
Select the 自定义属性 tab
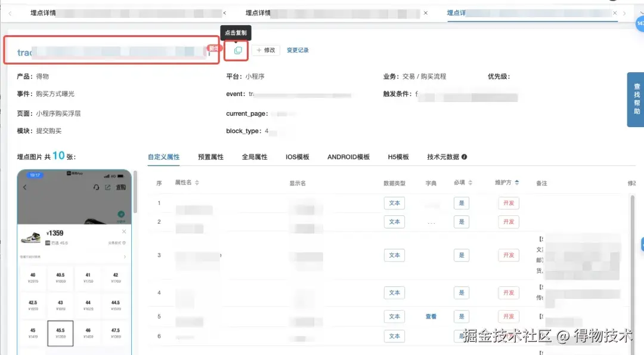coord(163,157)
